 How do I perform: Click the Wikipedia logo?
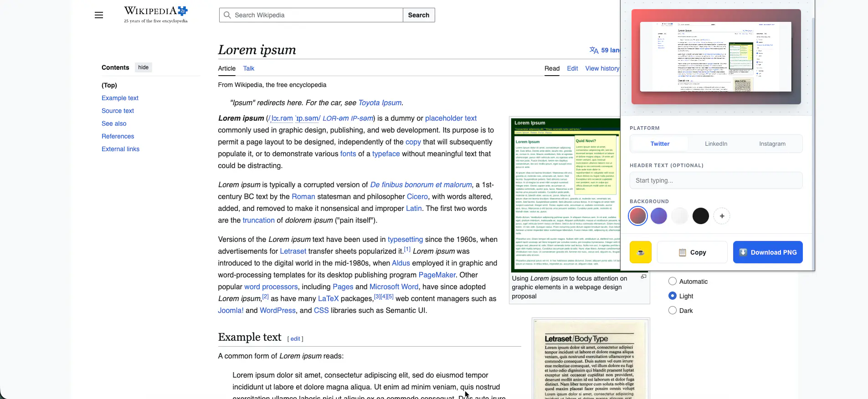click(x=156, y=15)
